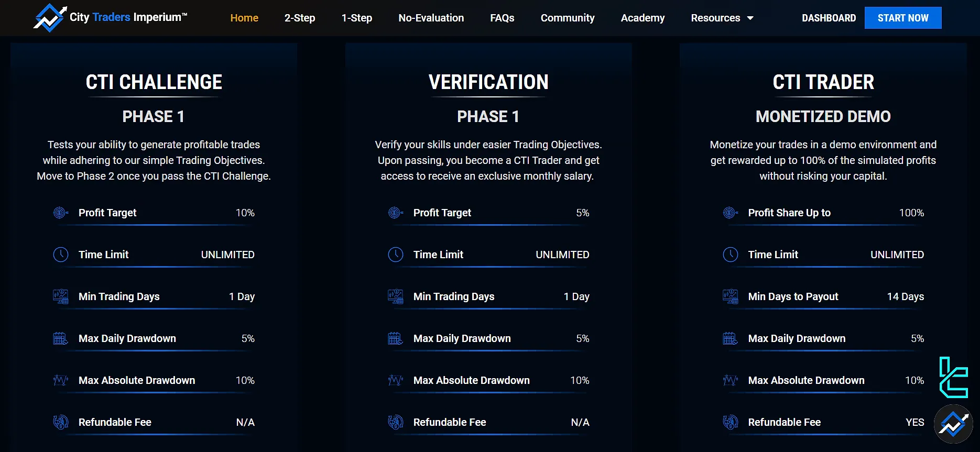Open the No-Evaluation page
The width and height of the screenshot is (980, 452).
(431, 18)
